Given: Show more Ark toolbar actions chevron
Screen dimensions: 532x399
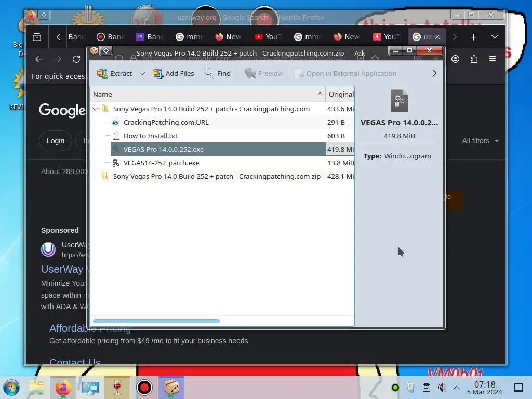Looking at the screenshot, I should 434,73.
